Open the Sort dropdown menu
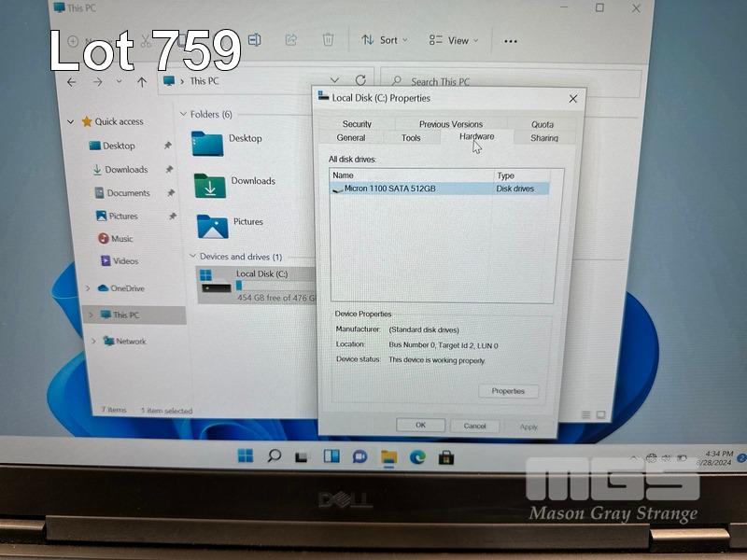Viewport: 747px width, 560px height. point(381,40)
